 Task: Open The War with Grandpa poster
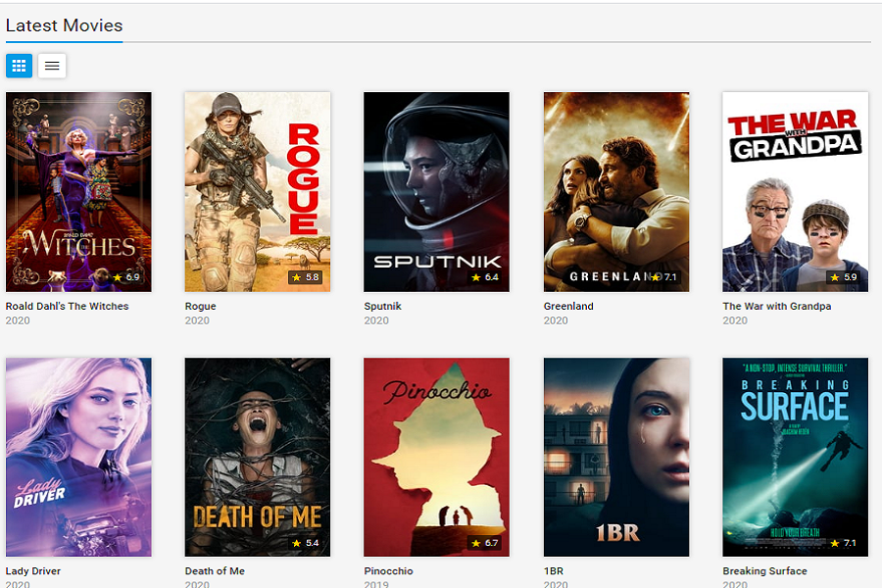point(796,192)
